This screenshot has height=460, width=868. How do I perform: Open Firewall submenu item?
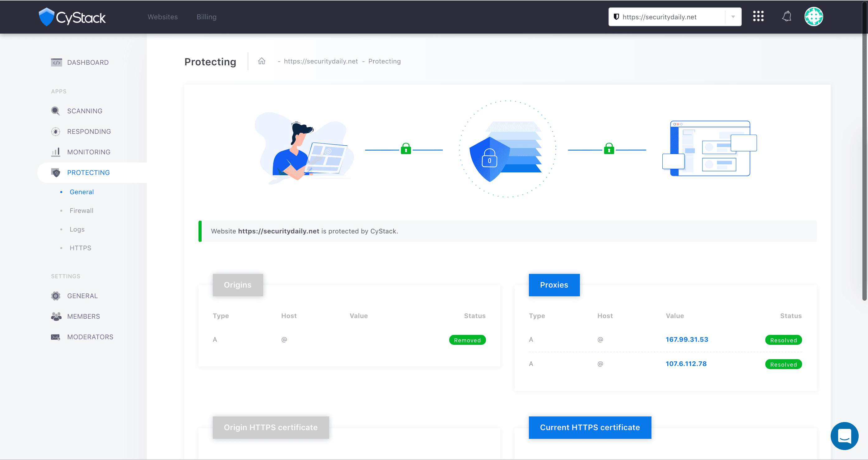coord(81,211)
